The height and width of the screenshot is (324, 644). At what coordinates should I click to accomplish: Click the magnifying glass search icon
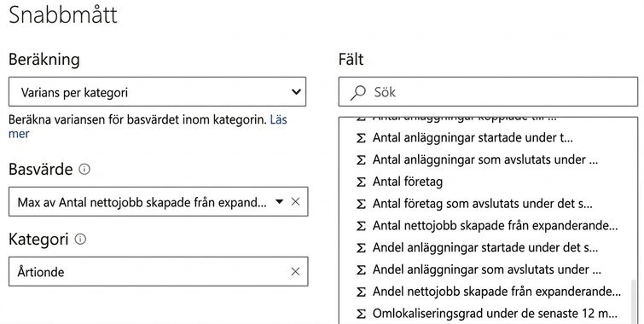click(357, 92)
